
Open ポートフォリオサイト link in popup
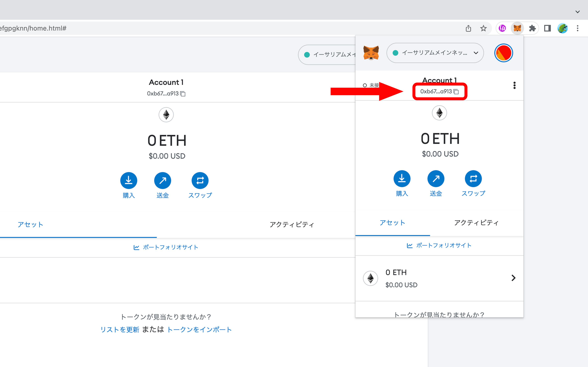tap(439, 245)
